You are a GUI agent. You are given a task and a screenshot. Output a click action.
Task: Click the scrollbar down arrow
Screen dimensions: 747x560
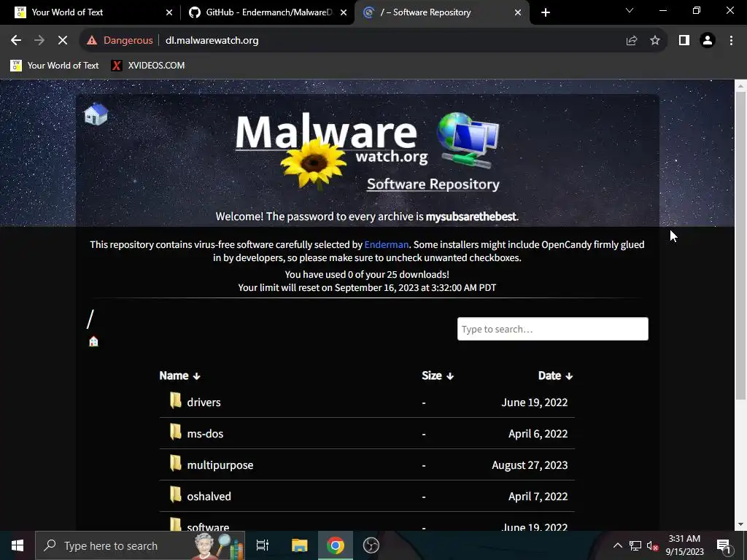coord(740,525)
